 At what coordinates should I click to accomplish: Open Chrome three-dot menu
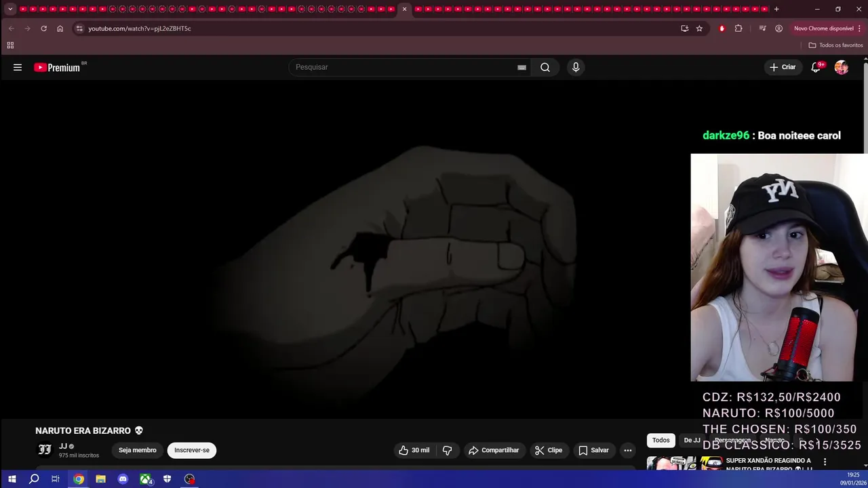click(859, 28)
